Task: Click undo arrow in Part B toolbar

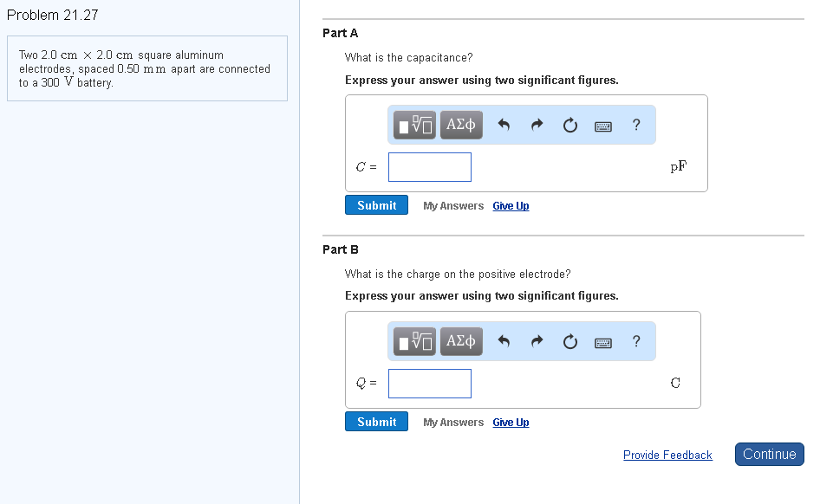Action: tap(504, 341)
